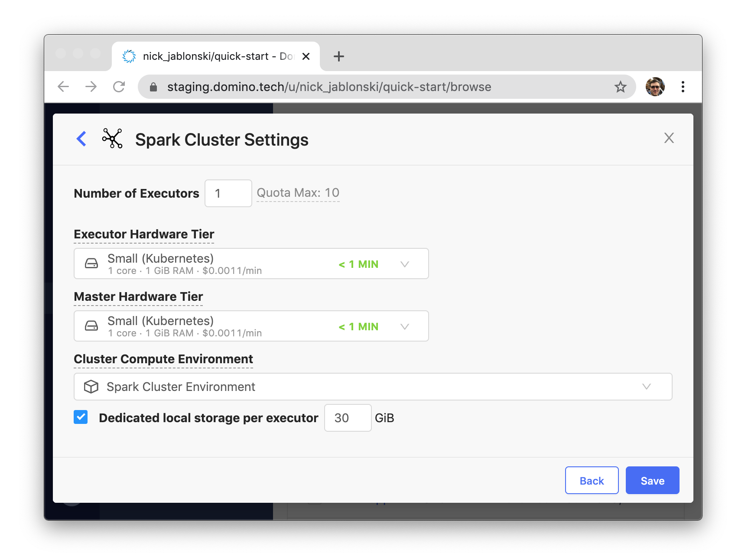Click the Compute Environment dropdown chevron
Image resolution: width=748 pixels, height=560 pixels.
[647, 386]
